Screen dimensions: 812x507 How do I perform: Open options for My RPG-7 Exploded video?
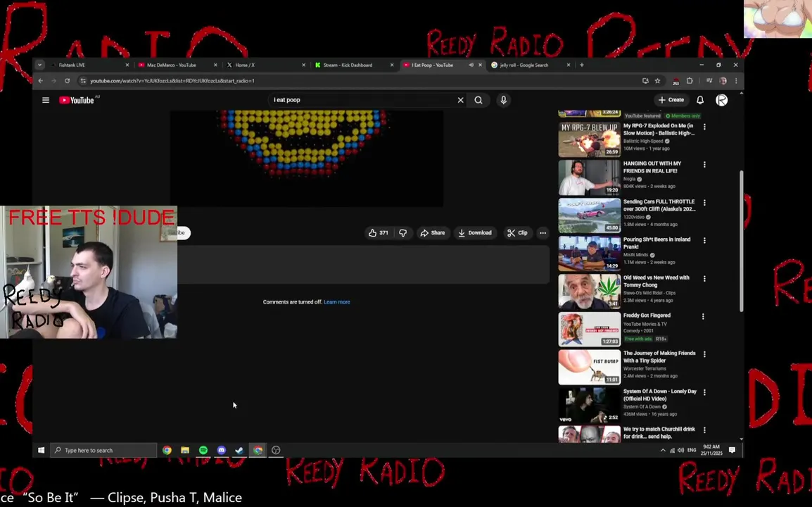point(704,127)
